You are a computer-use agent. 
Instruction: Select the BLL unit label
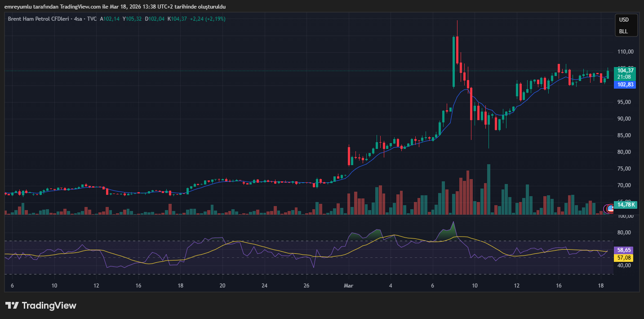click(623, 31)
